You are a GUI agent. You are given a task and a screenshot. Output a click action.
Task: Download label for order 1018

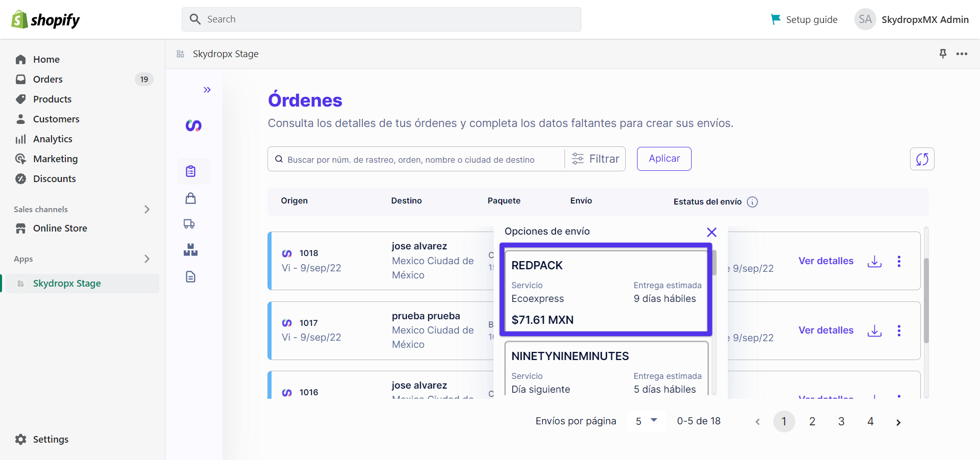tap(874, 261)
